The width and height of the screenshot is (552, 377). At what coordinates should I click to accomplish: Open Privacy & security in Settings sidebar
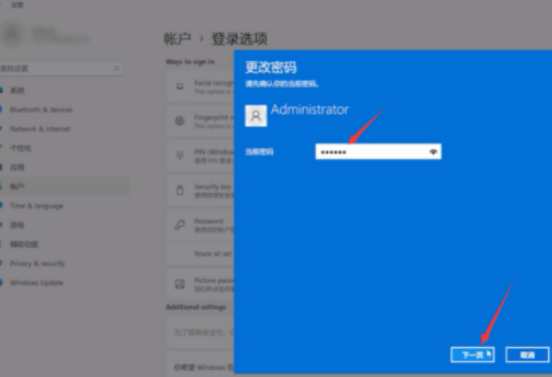click(37, 263)
